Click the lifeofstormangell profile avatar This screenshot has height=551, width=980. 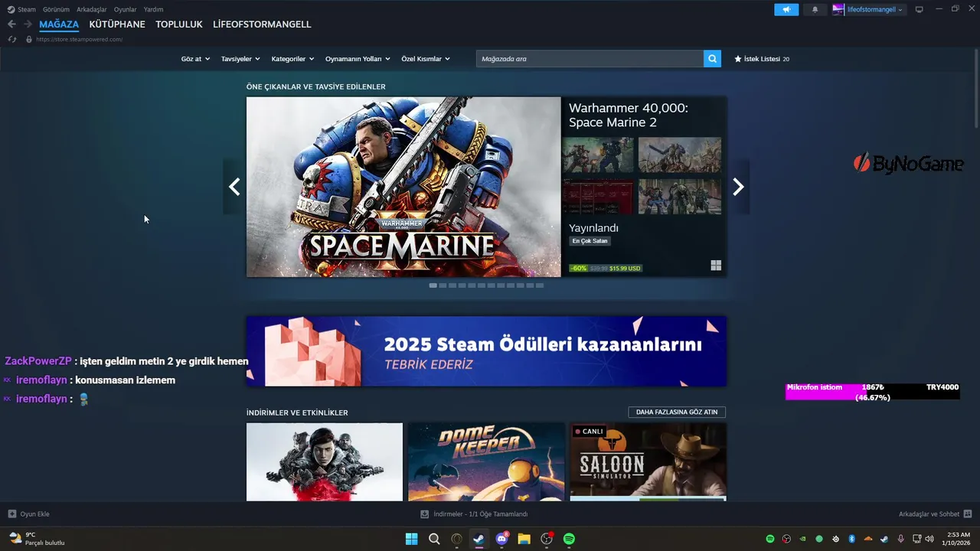click(838, 9)
